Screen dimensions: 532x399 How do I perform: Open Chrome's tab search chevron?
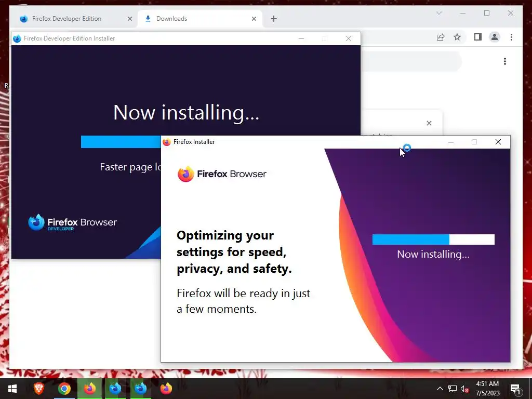tap(438, 13)
